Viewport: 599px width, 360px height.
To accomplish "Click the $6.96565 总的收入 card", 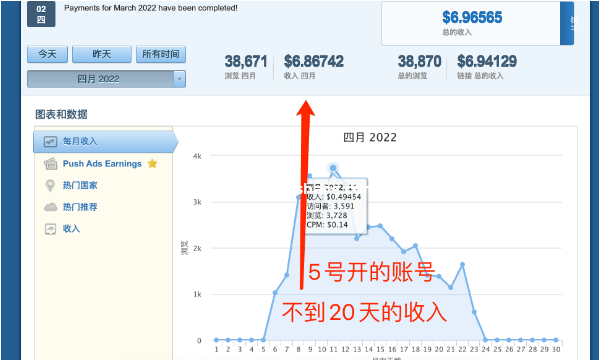I will [471, 23].
